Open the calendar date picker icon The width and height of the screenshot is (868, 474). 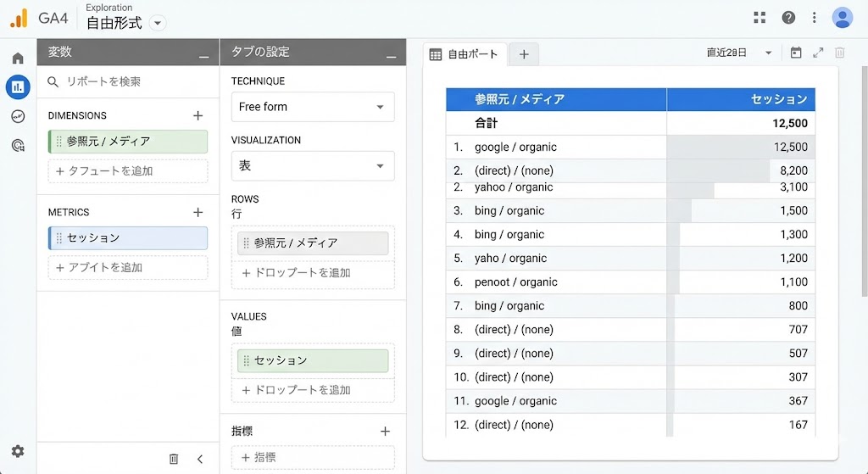(x=795, y=53)
